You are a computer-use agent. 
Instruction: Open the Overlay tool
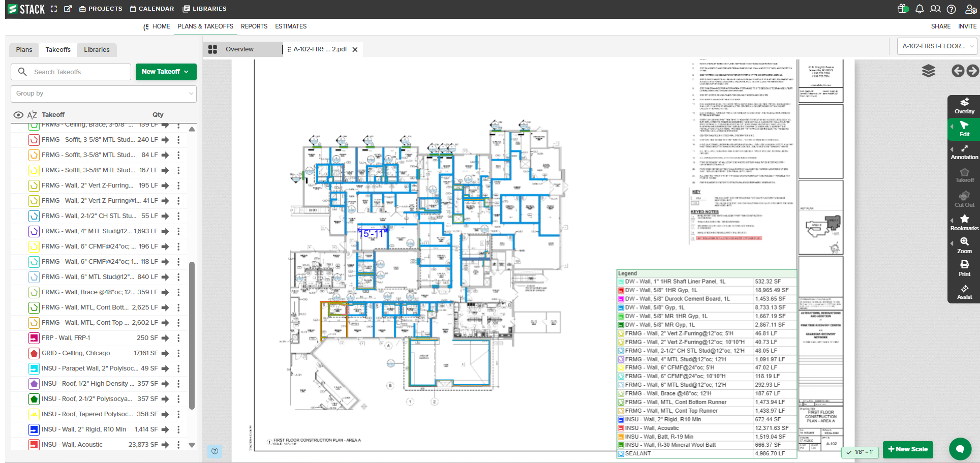click(x=964, y=106)
